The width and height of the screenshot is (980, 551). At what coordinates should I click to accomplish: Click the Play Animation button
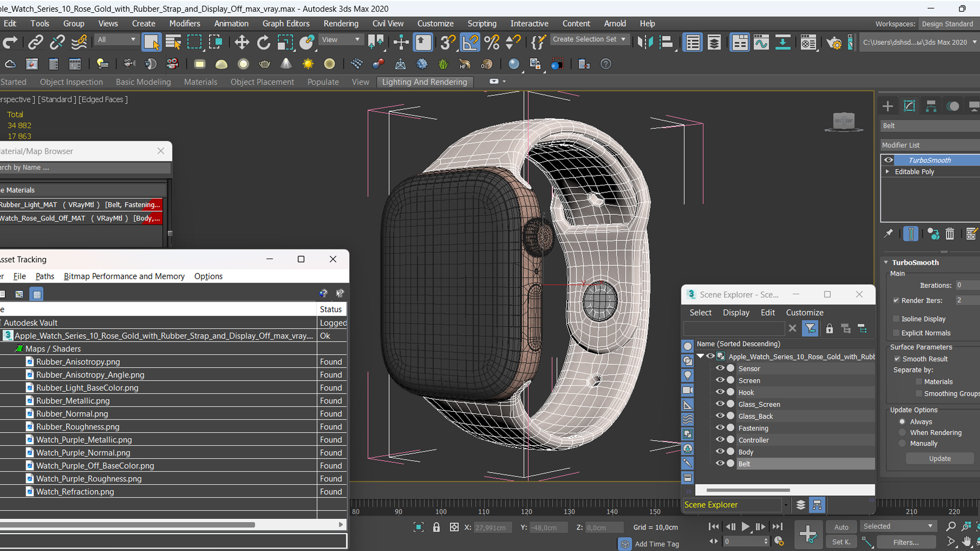click(746, 527)
